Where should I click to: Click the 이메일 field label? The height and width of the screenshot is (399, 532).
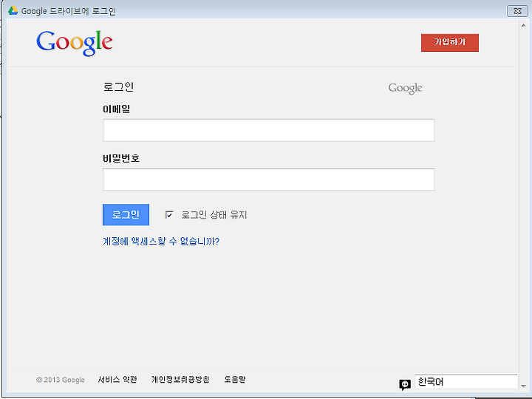(117, 109)
